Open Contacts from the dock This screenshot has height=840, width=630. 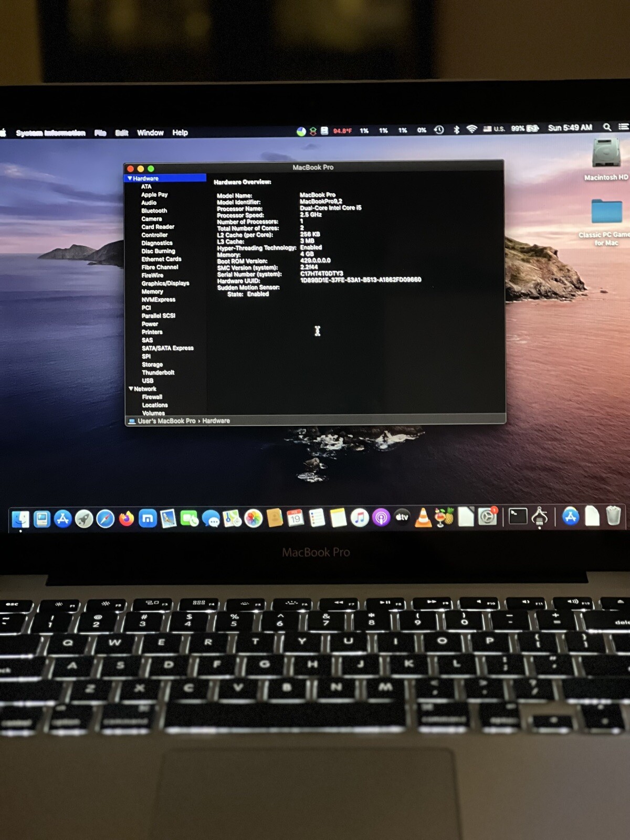(275, 518)
